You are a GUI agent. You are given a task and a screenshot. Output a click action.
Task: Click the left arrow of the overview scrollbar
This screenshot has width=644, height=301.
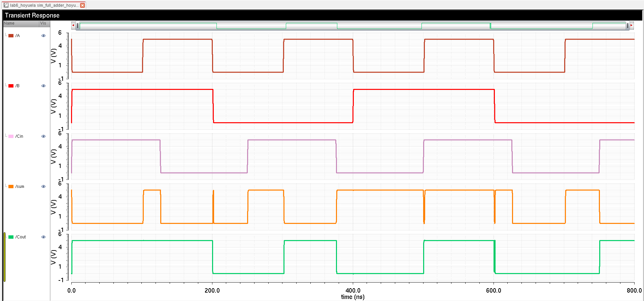tap(73, 25)
